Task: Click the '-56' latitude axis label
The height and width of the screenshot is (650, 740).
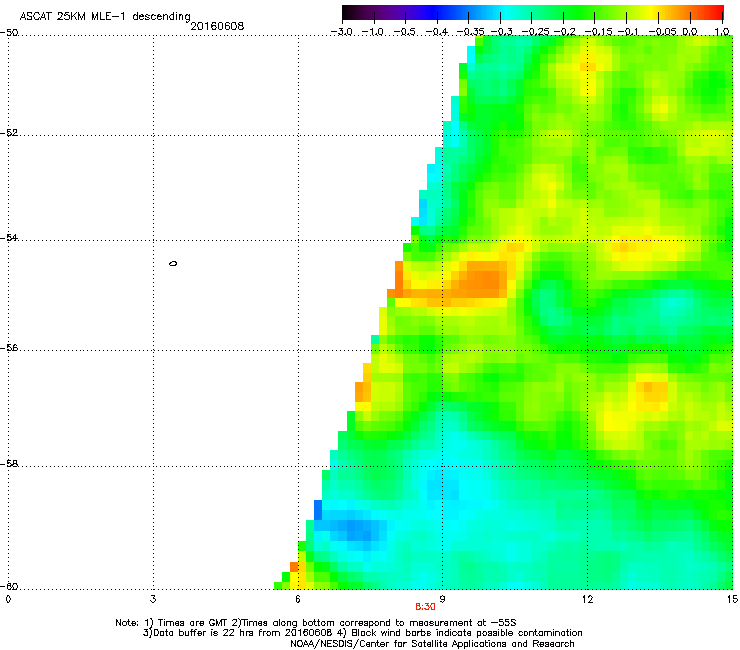Action: 9,348
